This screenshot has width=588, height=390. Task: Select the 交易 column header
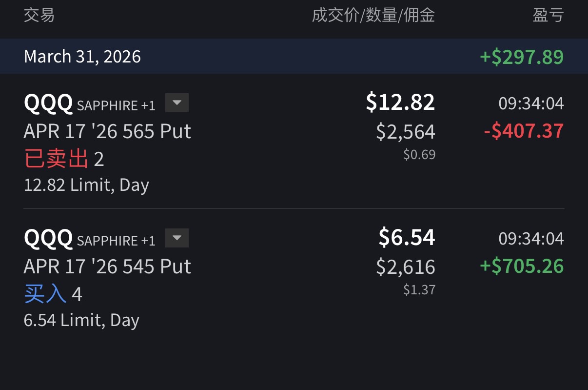(x=39, y=15)
